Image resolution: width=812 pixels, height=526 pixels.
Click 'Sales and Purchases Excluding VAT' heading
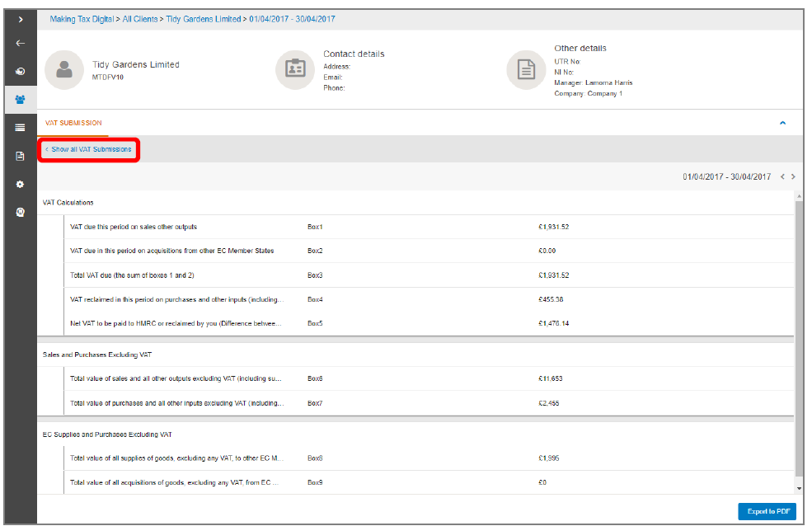97,355
